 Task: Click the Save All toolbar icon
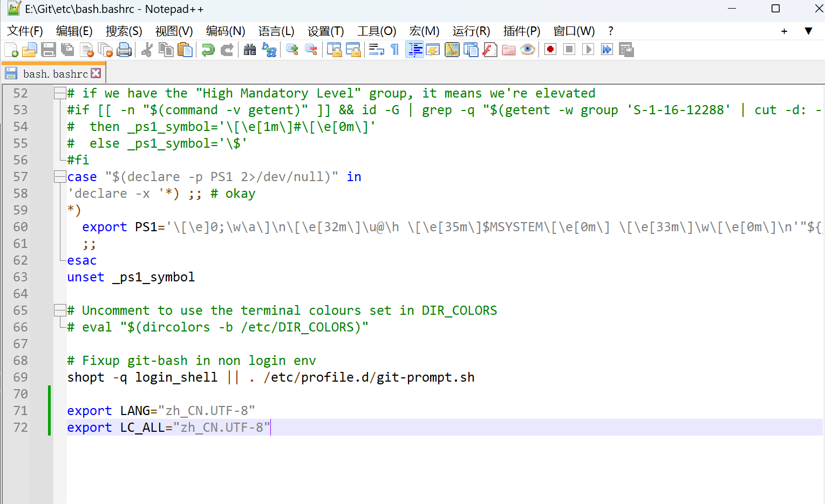pos(67,50)
